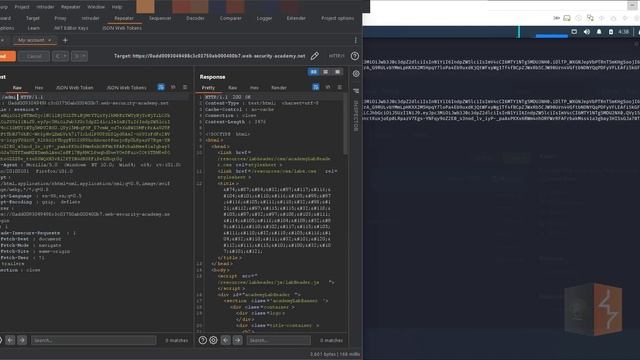Go to the previous request search match
The height and width of the screenshot is (360, 640).
click(x=10, y=340)
